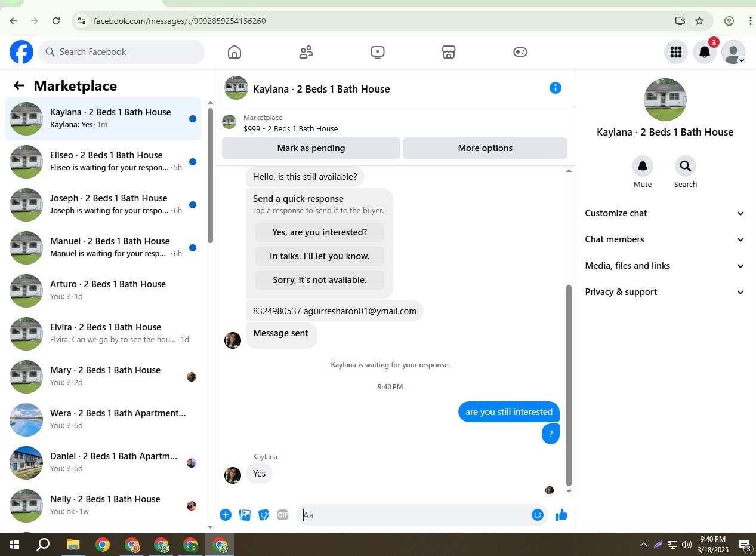Click the large house profile thumbnail
Image resolution: width=756 pixels, height=556 pixels.
point(665,100)
